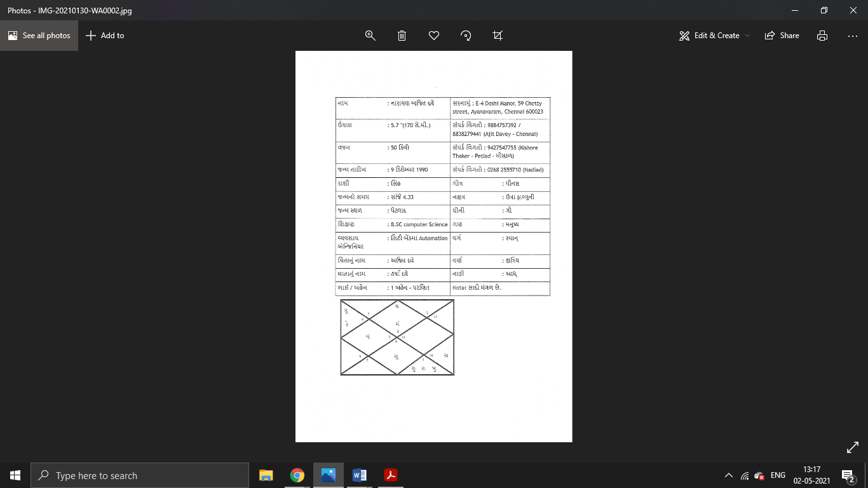Viewport: 868px width, 488px height.
Task: Open the notification action center
Action: tap(848, 475)
